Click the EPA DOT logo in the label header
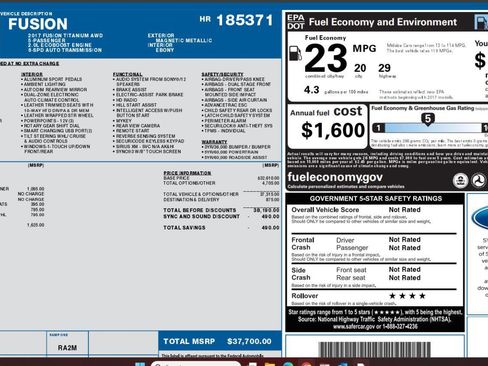Image resolution: width=488 pixels, height=366 pixels. [x=296, y=22]
